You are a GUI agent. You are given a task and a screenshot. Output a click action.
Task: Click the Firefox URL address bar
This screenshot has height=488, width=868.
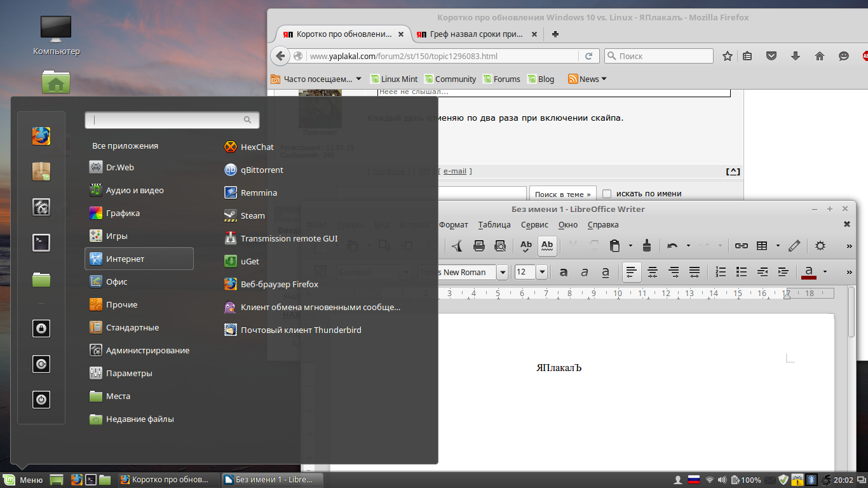coord(443,56)
